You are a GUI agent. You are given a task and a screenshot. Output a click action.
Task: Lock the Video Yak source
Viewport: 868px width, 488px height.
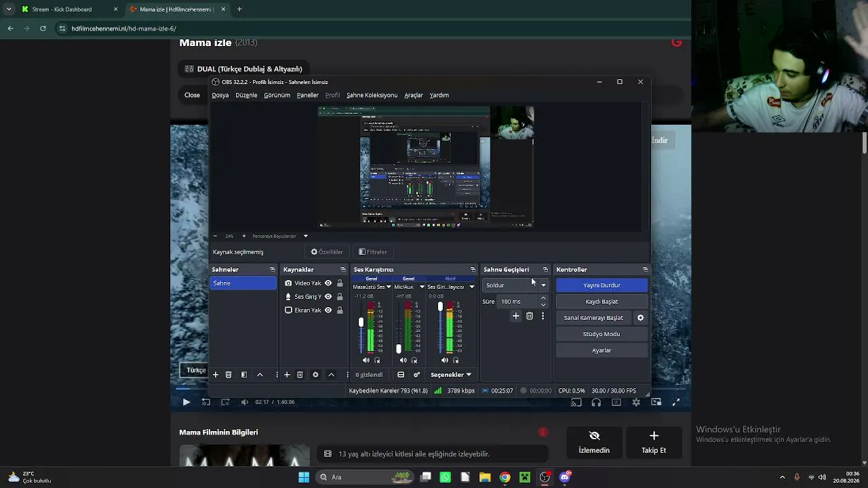tap(340, 283)
